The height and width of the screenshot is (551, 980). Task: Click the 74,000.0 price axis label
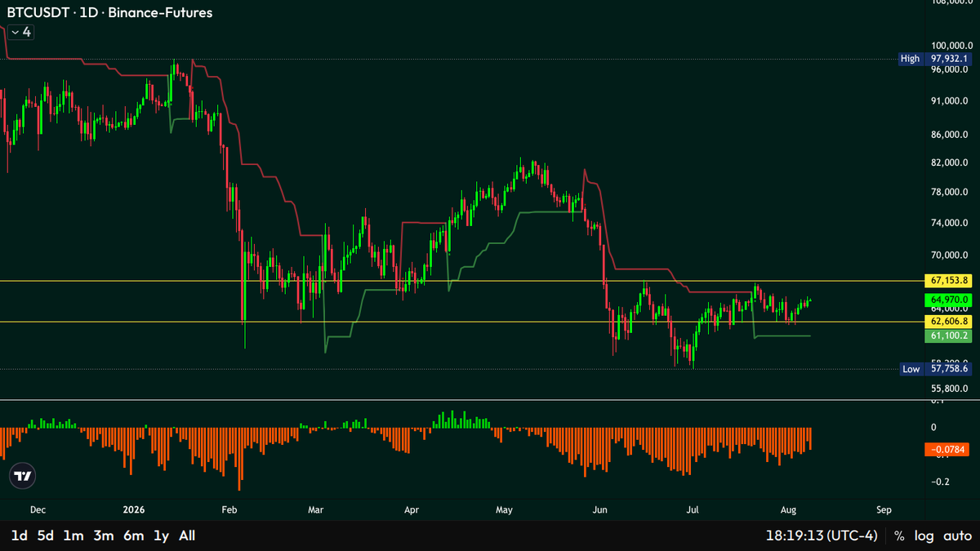coord(950,223)
